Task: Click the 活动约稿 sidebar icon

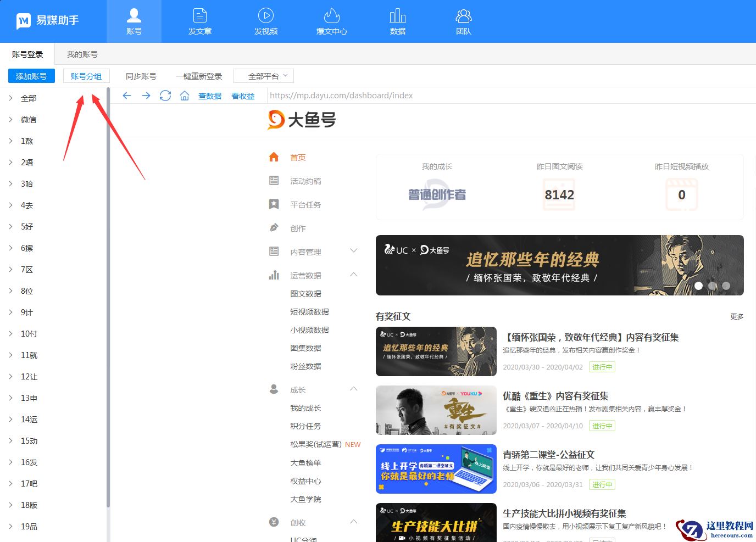Action: click(274, 181)
